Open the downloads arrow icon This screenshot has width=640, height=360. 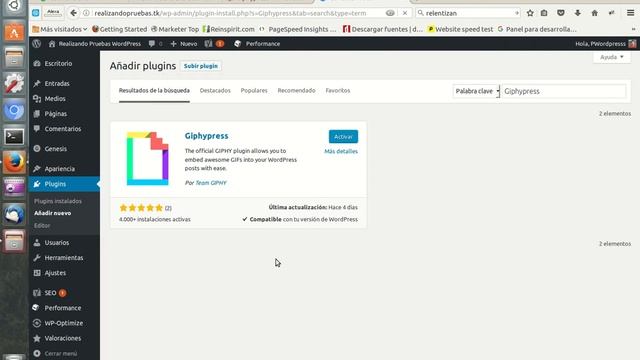pos(578,13)
